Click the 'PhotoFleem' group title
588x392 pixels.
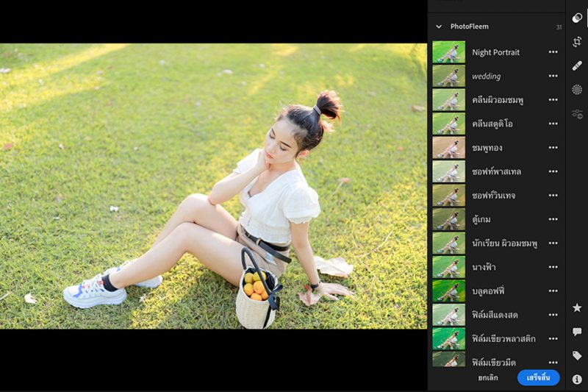tap(470, 26)
